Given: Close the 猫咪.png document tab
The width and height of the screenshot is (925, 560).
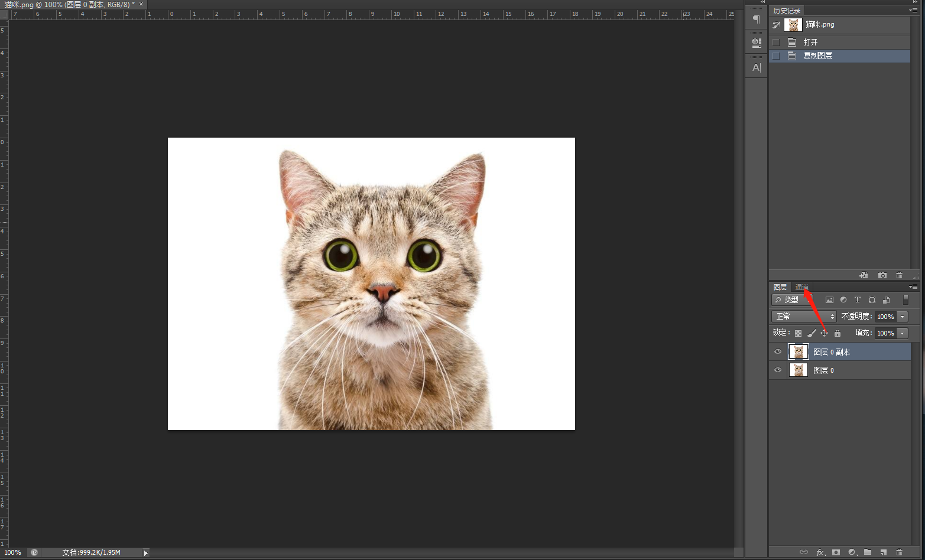Looking at the screenshot, I should point(141,4).
